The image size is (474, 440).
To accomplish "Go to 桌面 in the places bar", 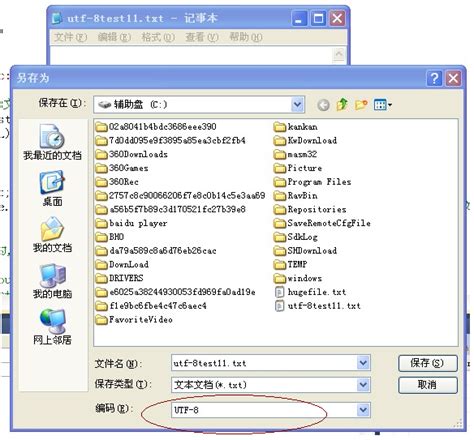I will coord(52,188).
